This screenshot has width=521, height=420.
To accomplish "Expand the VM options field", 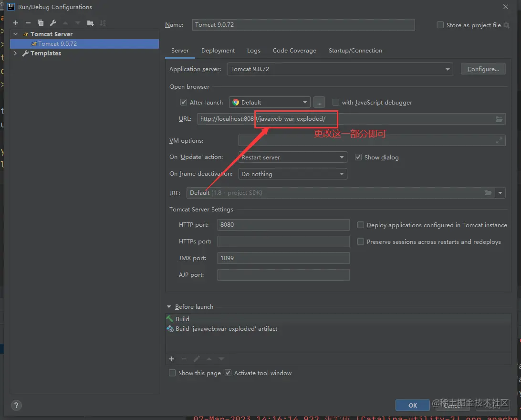I will 499,140.
